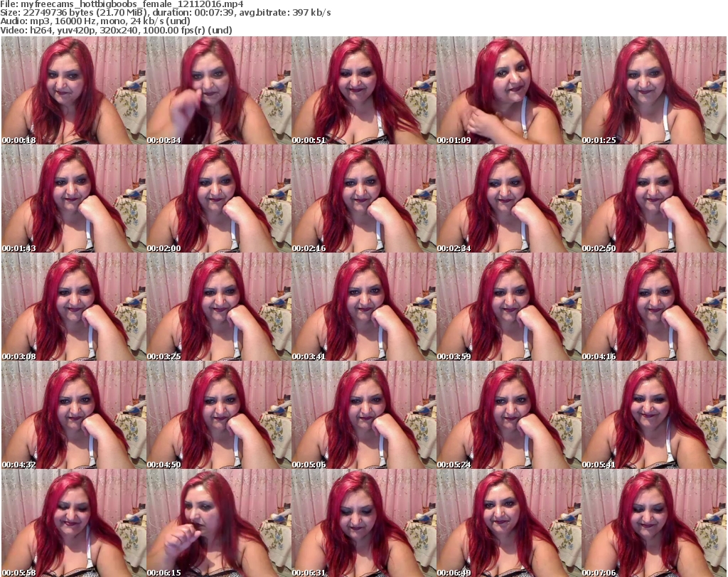Pick the preview frame at 00:03:08
Screen dimensions: 728x577
pos(74,307)
